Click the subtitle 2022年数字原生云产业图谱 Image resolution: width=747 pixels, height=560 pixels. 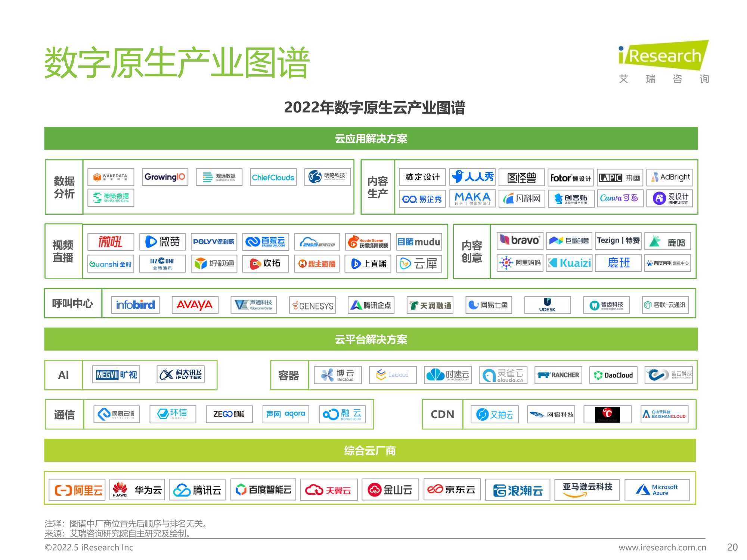(x=375, y=108)
